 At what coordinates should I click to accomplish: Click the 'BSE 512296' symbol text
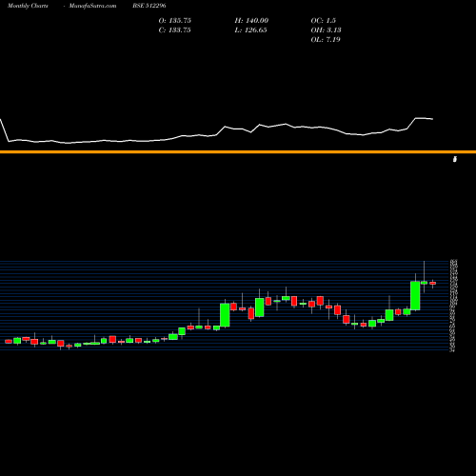[149, 6]
